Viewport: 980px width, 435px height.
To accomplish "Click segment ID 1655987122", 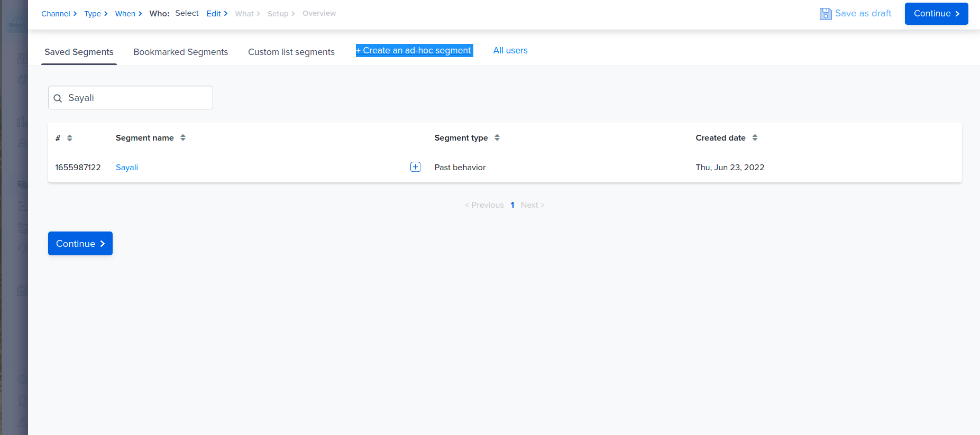I will (78, 168).
